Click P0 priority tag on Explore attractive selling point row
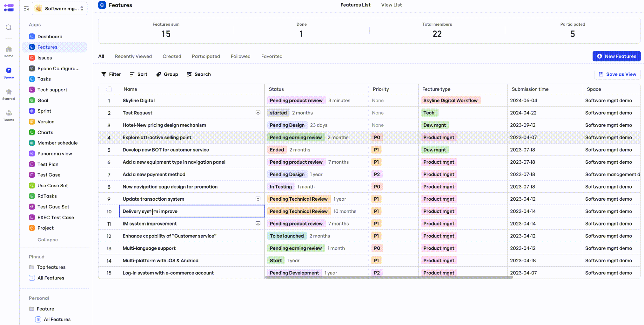Screen dimensions: 644x325 tap(377, 137)
